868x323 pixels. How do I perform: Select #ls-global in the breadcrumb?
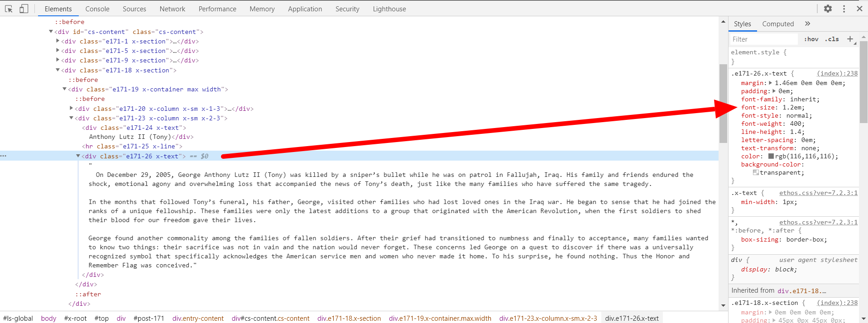click(x=18, y=318)
